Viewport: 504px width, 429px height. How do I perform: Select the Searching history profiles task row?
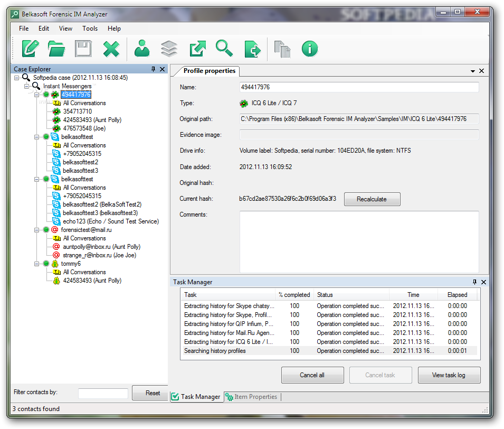pos(330,351)
